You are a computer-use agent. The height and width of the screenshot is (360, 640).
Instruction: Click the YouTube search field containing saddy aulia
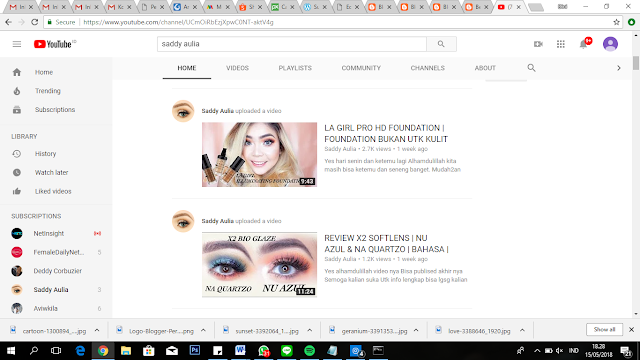tap(292, 44)
